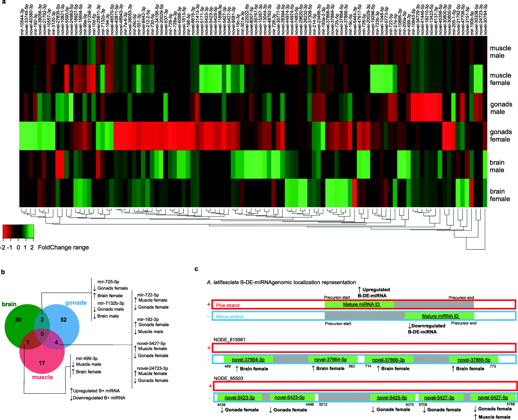Image resolution: width=518 pixels, height=420 pixels.
Task: Click the 'NODE_65503' scaffold name
Action: coord(228,378)
